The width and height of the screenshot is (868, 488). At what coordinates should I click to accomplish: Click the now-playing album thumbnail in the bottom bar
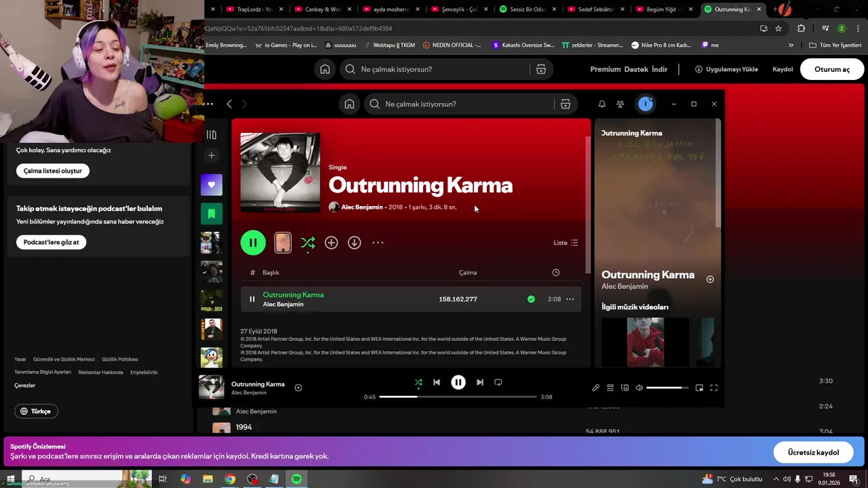click(212, 388)
